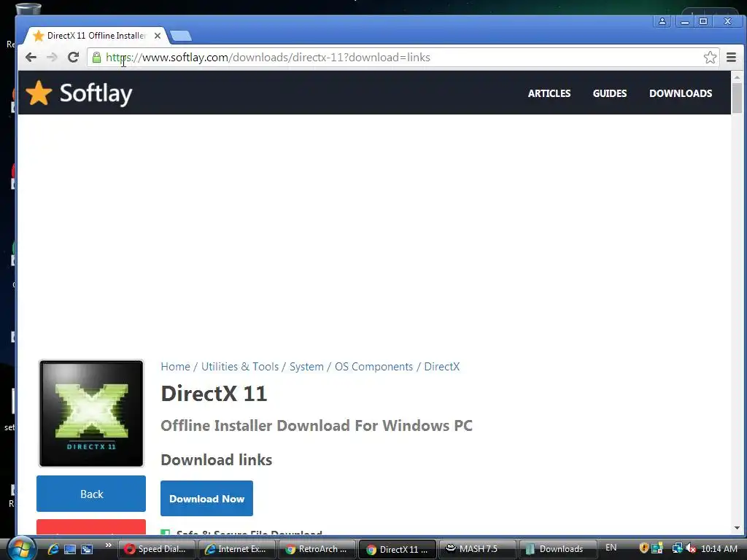Open ARTICLES menu item
Image resolution: width=747 pixels, height=560 pixels.
pos(549,93)
